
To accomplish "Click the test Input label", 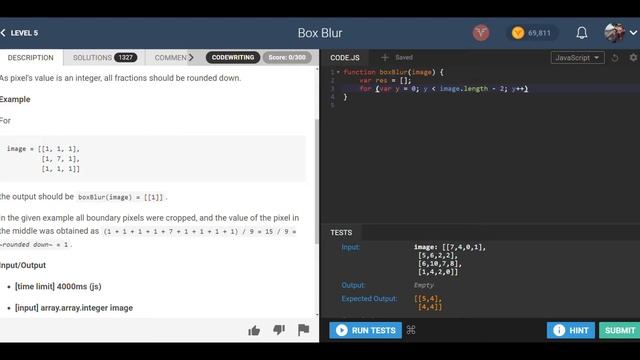I will [351, 247].
